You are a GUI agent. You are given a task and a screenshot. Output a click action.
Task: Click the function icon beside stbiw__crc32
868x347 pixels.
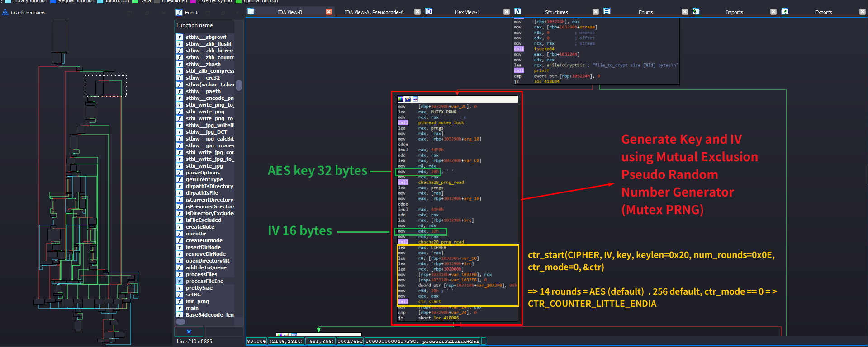click(x=180, y=78)
